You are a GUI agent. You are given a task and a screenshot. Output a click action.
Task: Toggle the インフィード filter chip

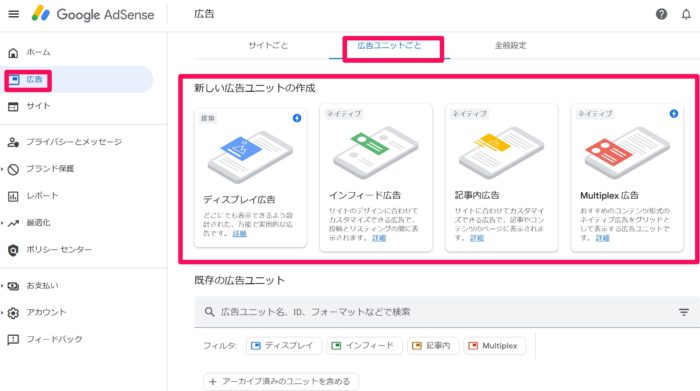[x=364, y=346]
